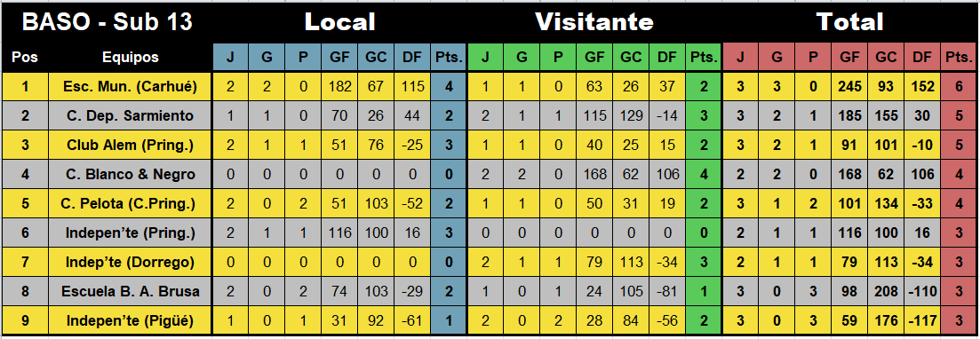980x339 pixels.
Task: Select the Equipos column header
Action: [x=131, y=58]
